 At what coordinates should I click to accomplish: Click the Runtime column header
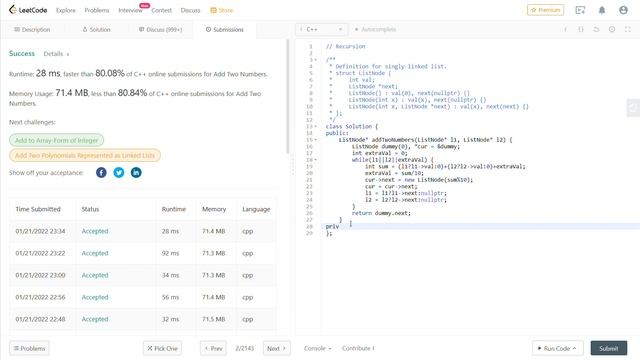click(173, 209)
